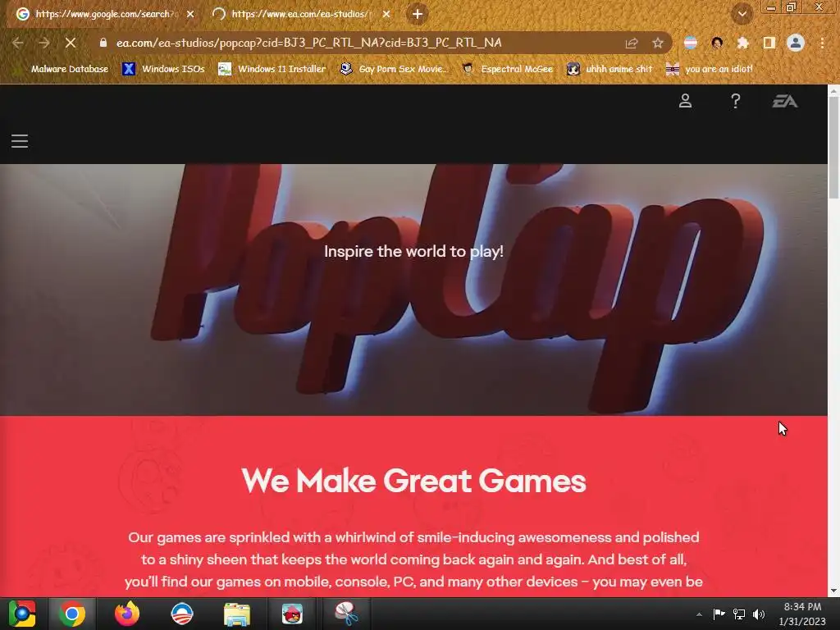This screenshot has width=840, height=630.
Task: Open the Windows 11 Installer bookmark
Action: [x=272, y=69]
